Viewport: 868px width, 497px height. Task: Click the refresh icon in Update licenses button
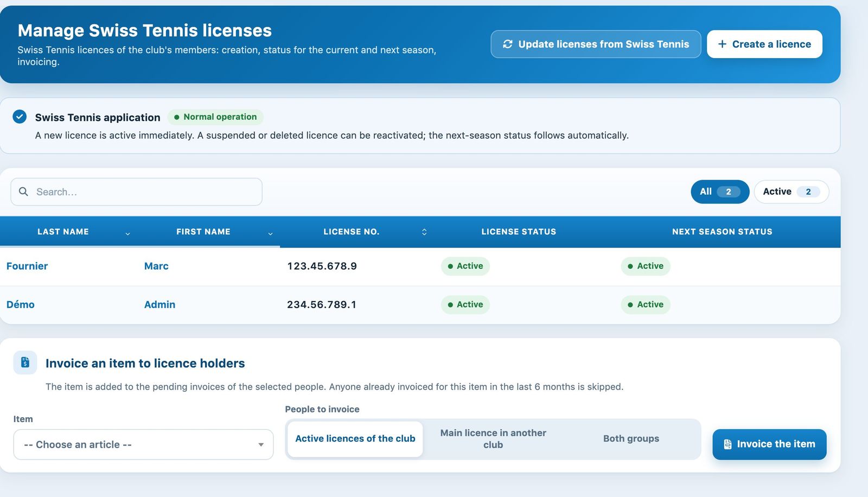coord(507,44)
